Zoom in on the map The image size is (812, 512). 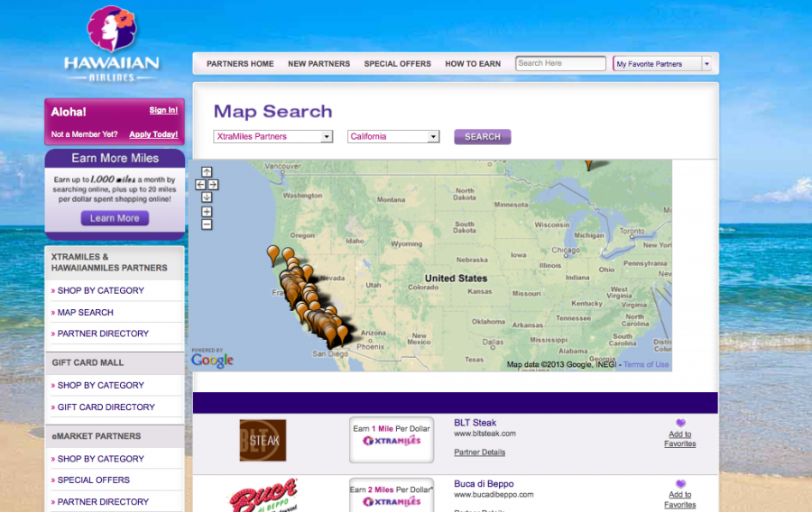pos(207,212)
